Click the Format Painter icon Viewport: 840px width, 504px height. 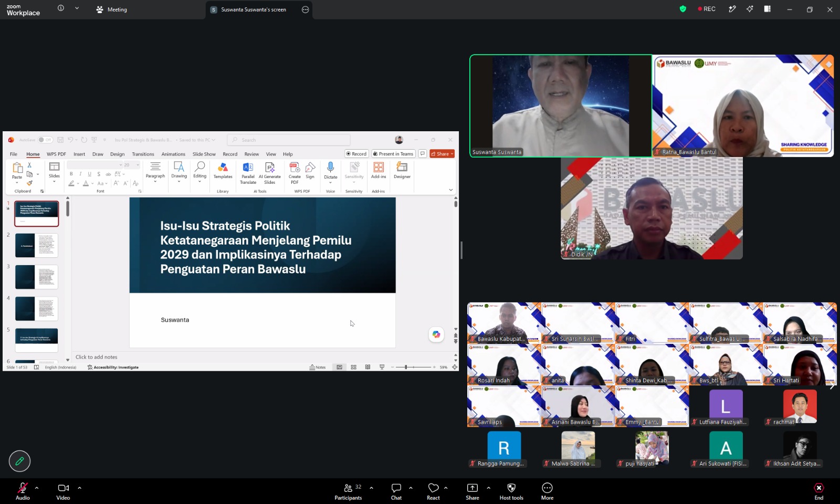tap(29, 183)
